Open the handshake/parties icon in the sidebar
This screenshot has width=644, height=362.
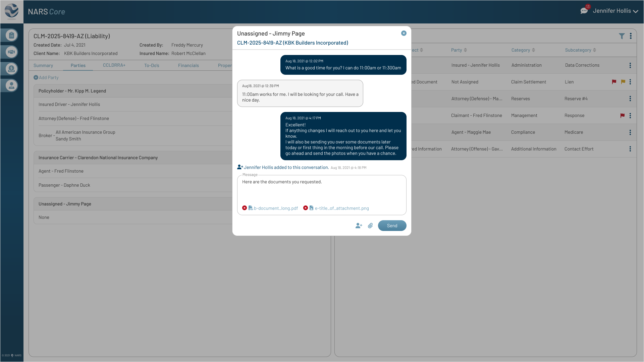pyautogui.click(x=11, y=52)
